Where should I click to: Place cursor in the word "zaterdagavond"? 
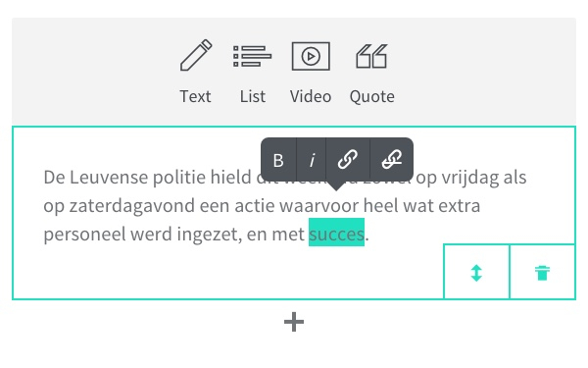tap(131, 206)
